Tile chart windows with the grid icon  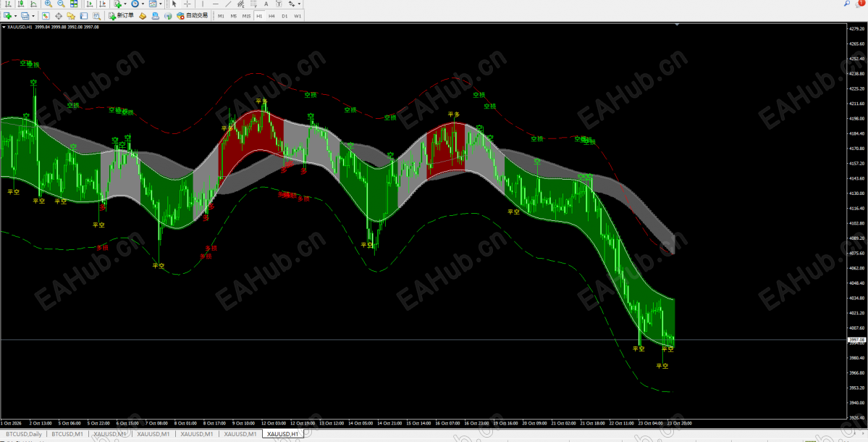point(74,4)
